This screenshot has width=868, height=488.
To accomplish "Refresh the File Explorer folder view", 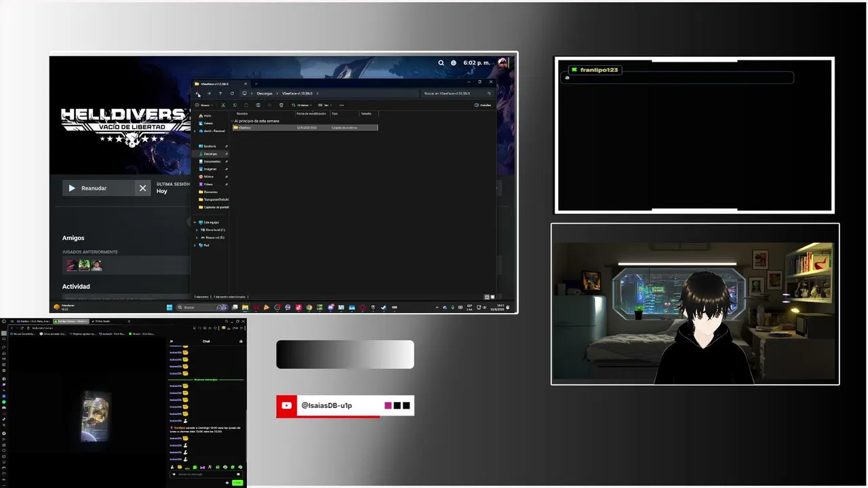I will coord(232,94).
